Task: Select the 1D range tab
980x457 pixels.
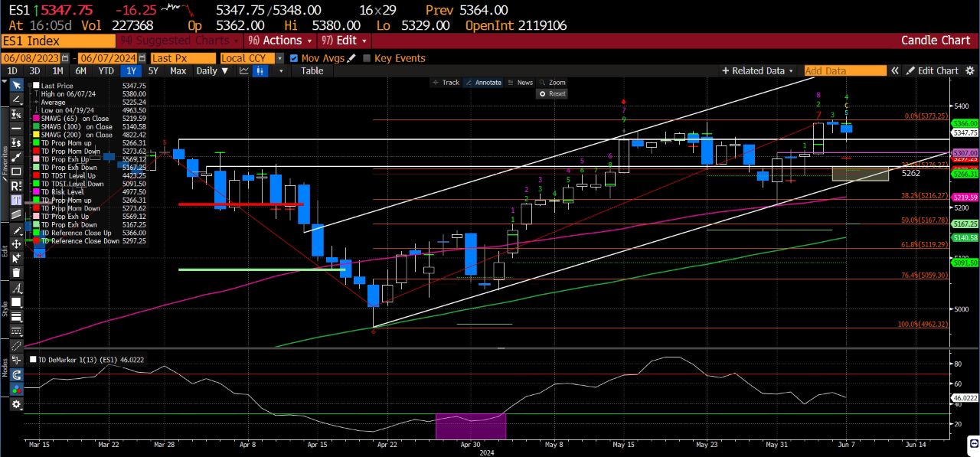Action: (x=12, y=70)
